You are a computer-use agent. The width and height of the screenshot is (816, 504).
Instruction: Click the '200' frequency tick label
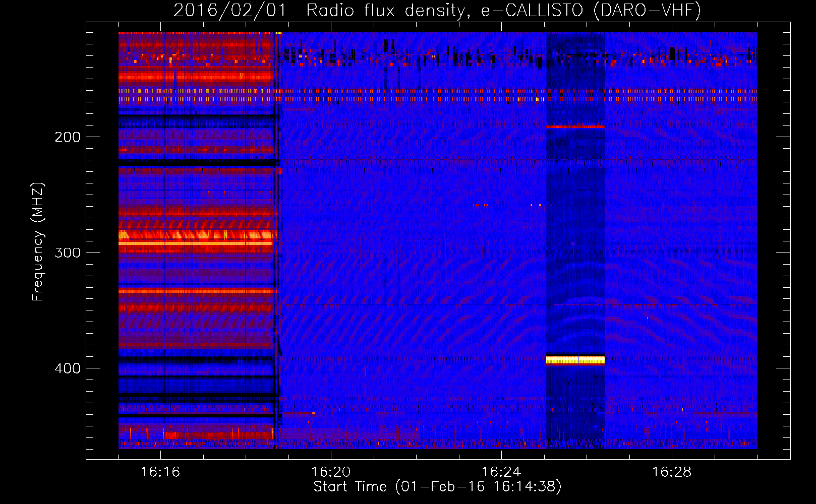pyautogui.click(x=68, y=137)
